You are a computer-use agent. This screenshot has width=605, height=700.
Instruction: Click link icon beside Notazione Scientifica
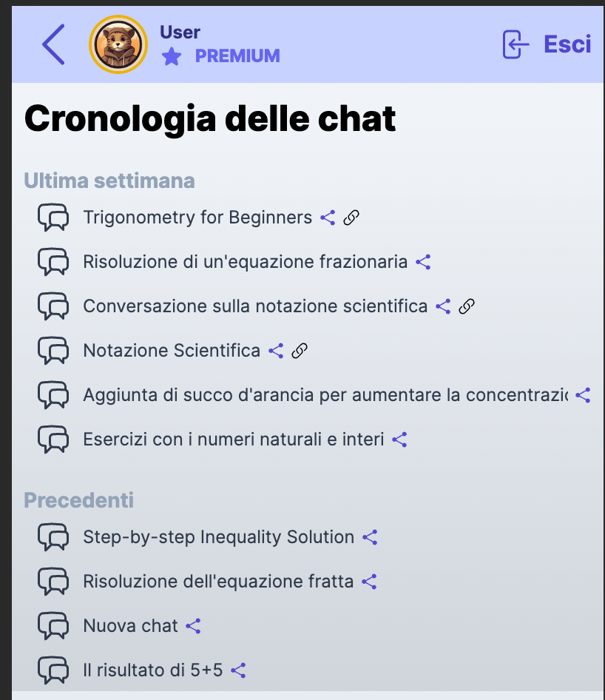pyautogui.click(x=300, y=351)
